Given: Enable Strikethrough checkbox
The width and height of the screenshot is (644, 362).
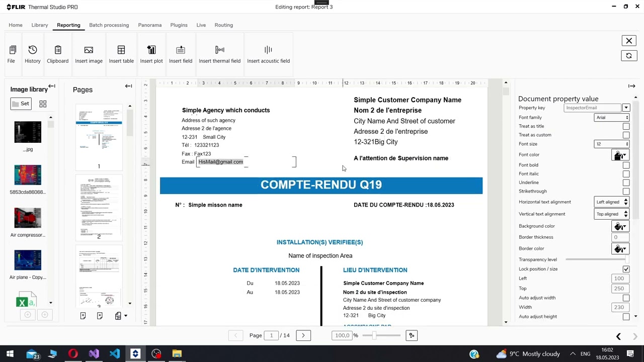Looking at the screenshot, I should pyautogui.click(x=626, y=191).
